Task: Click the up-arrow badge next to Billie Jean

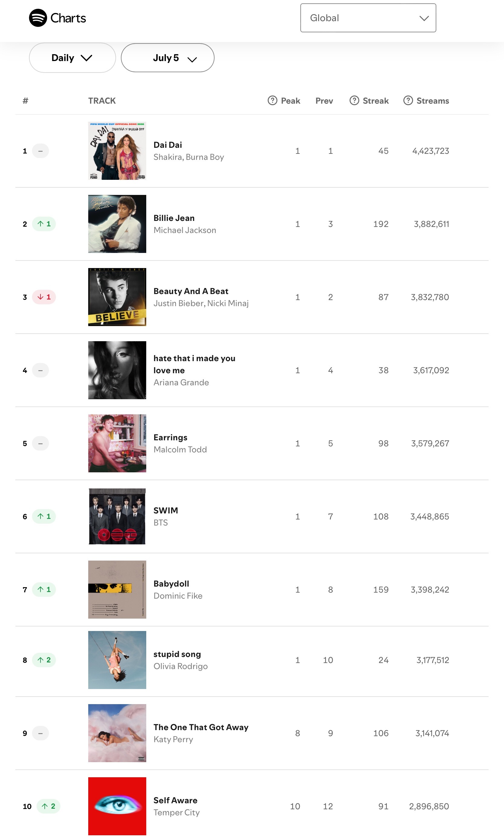Action: (x=44, y=224)
